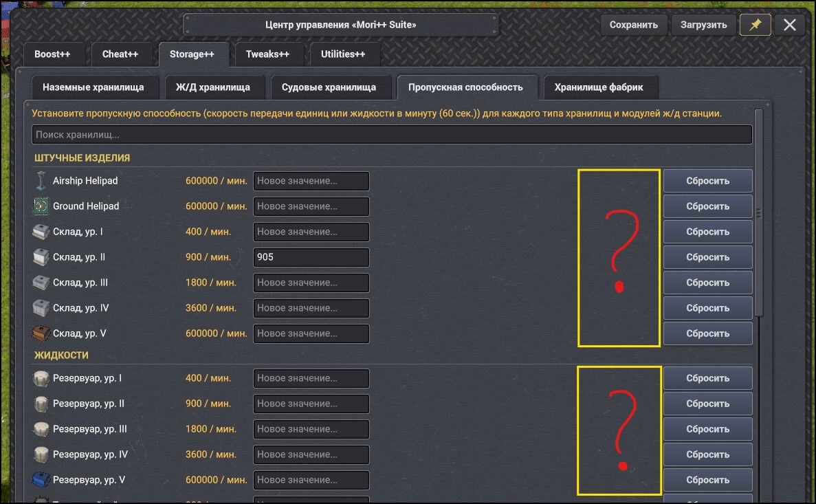
Task: Open the Хранилище фабрик sub-tab
Action: pos(599,87)
